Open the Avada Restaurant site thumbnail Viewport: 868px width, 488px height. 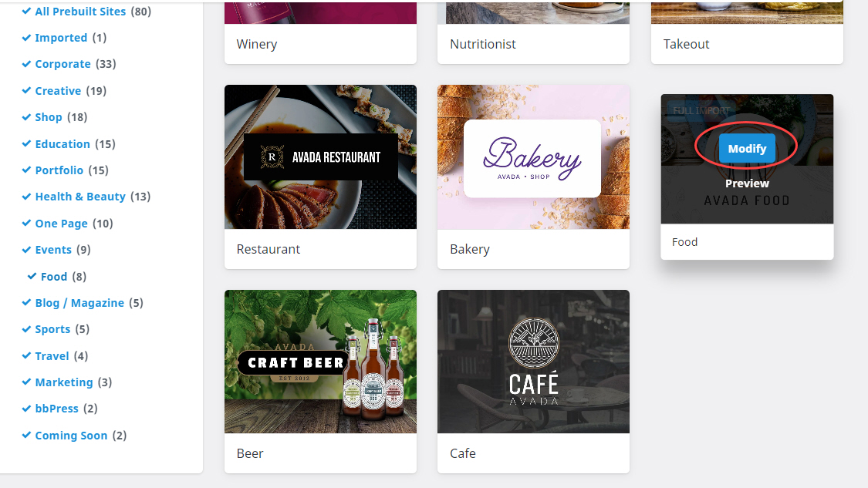(320, 156)
